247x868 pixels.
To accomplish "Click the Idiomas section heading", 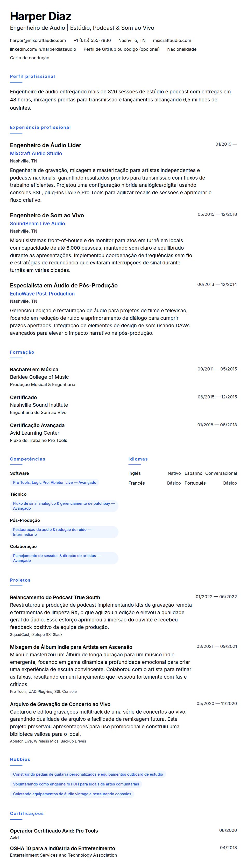I will (x=138, y=459).
